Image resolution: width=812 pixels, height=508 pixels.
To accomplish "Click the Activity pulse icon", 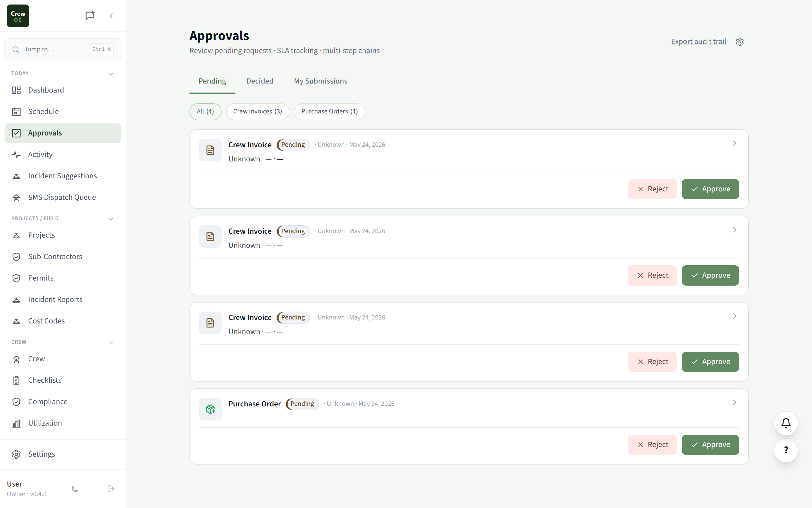I will [16, 155].
